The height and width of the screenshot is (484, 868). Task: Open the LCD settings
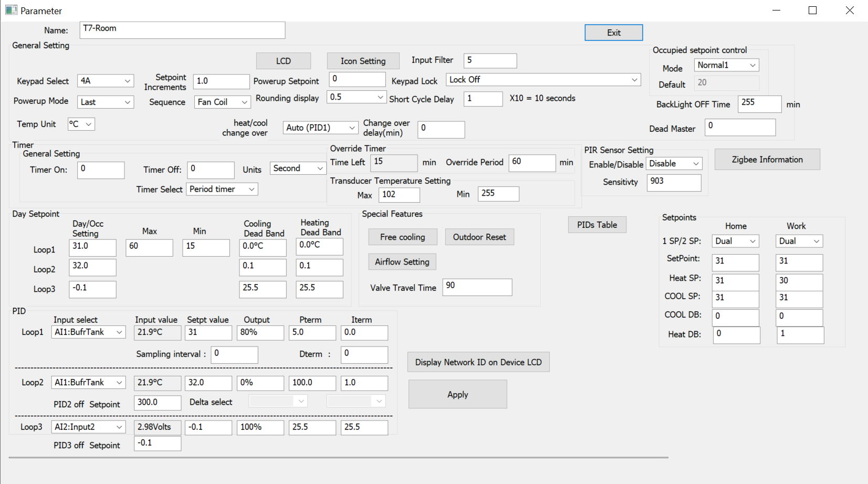point(283,60)
